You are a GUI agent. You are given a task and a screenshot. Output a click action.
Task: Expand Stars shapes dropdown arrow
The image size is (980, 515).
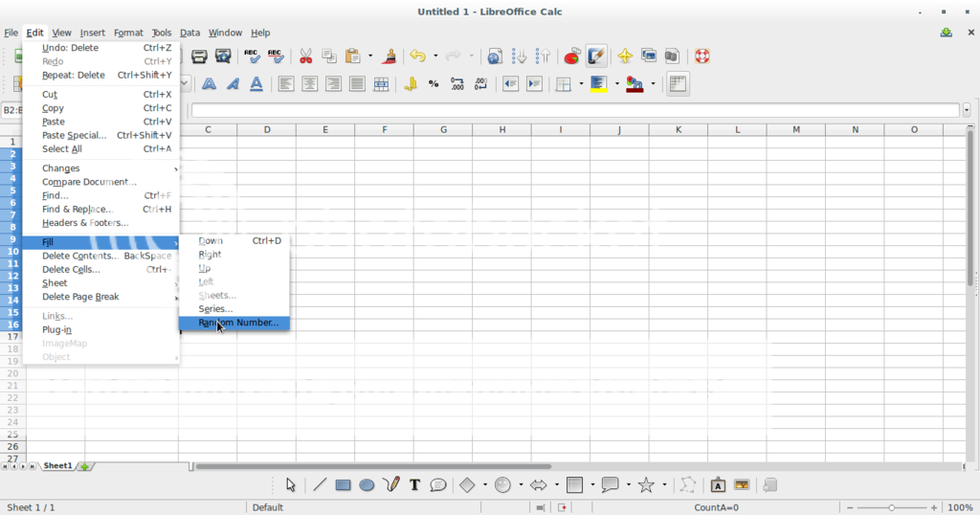[x=664, y=485]
